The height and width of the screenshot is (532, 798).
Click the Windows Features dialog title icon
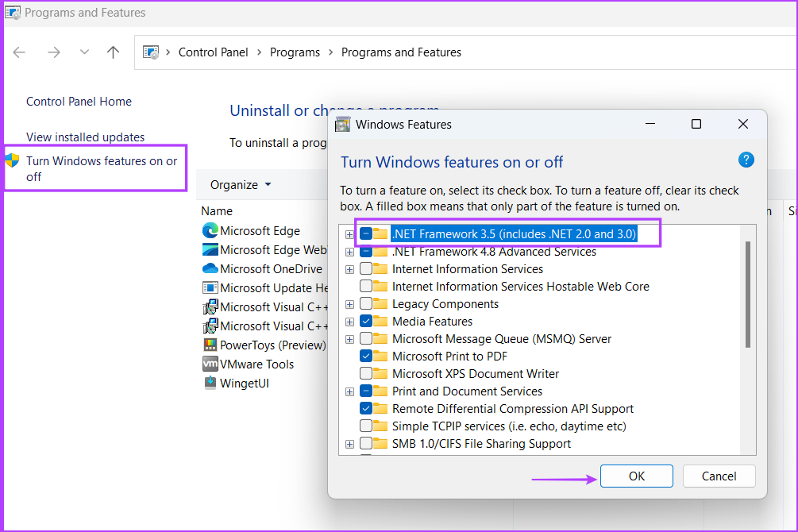[342, 124]
